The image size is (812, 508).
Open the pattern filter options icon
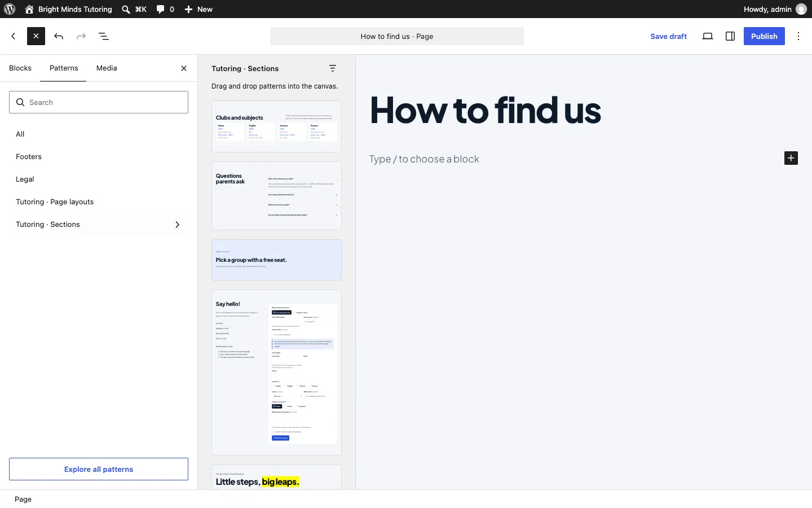(333, 68)
